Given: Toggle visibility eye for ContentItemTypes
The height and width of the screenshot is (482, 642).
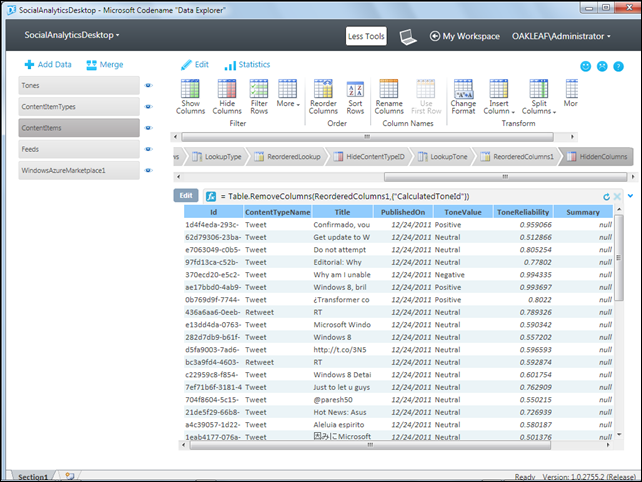Looking at the screenshot, I should [x=149, y=107].
